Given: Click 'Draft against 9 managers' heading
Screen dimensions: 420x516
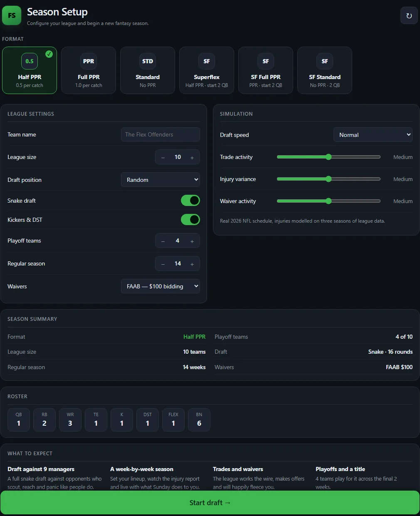Looking at the screenshot, I should click(41, 469).
